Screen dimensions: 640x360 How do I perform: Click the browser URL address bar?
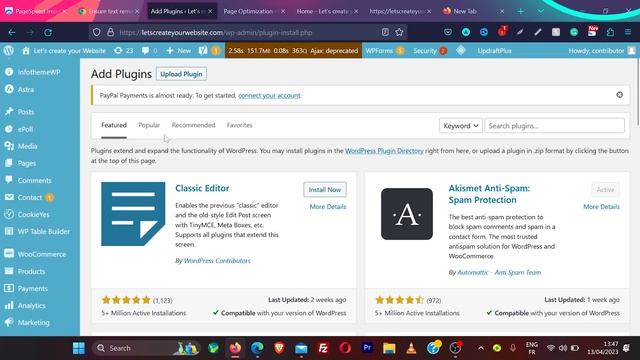pos(249,32)
